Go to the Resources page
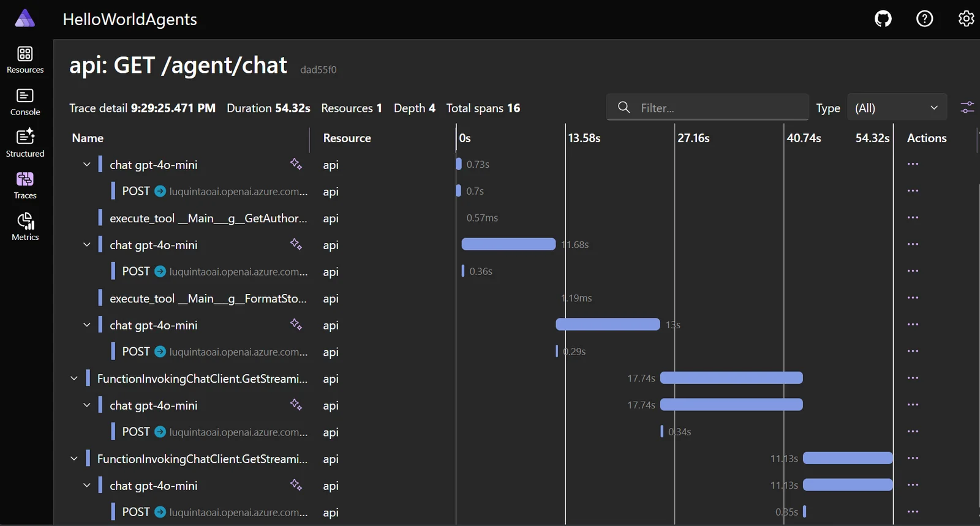The height and width of the screenshot is (526, 980). [25, 59]
